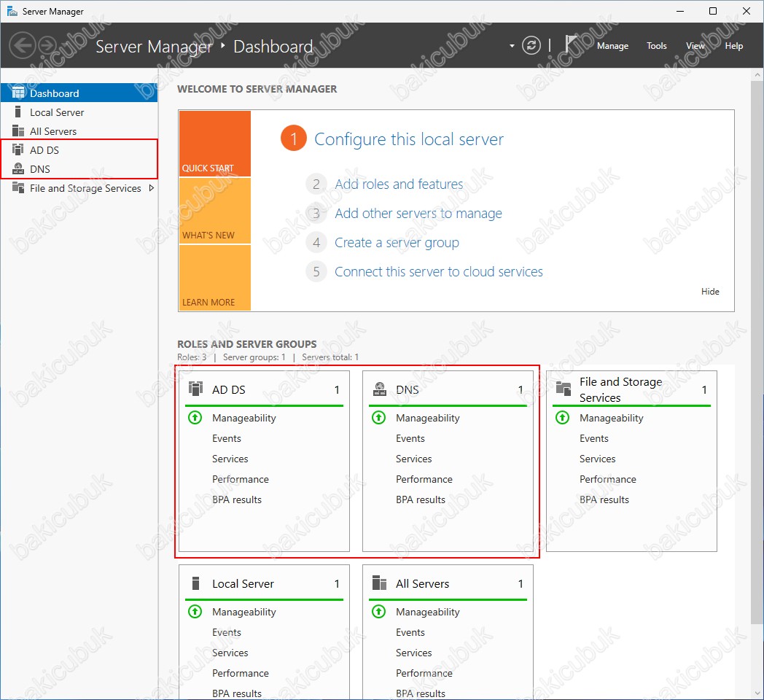Select Local Server in navigation pane
The width and height of the screenshot is (764, 700).
point(79,112)
